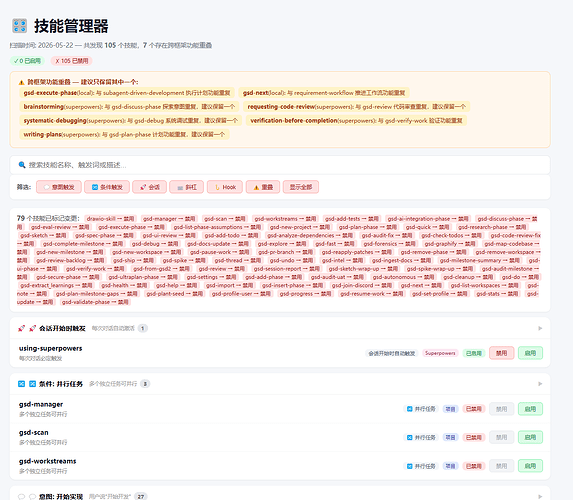
Task: Click the 意图: 开始实现 section title
Action: 61,496
